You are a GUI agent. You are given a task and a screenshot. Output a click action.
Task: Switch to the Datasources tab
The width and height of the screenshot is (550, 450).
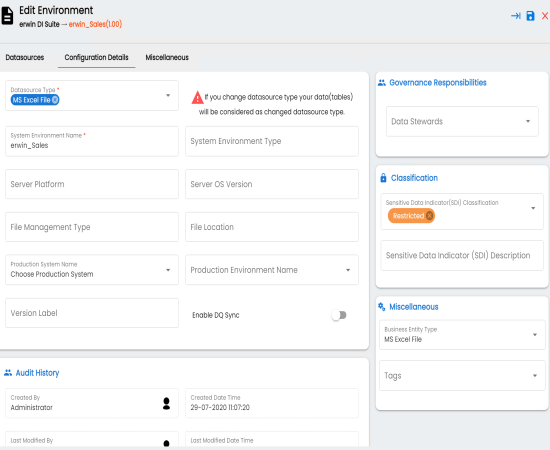(x=25, y=58)
